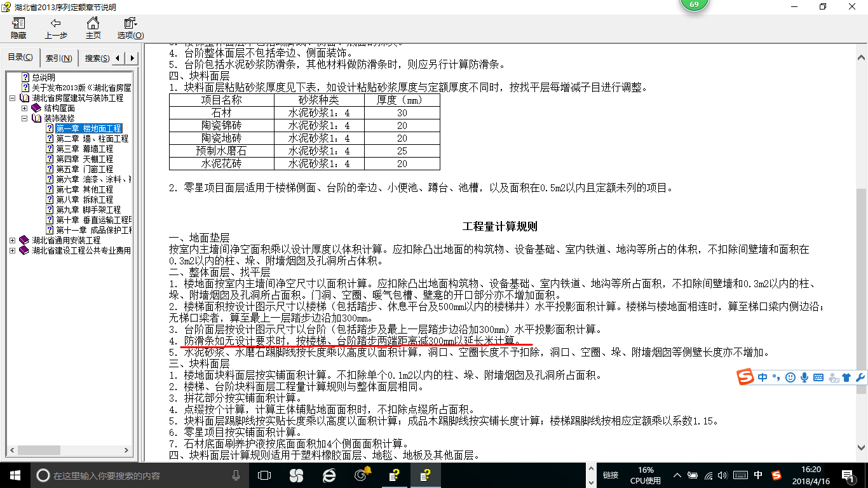
Task: Select 第十一章 成品保护工程 in the tree
Action: coord(93,230)
